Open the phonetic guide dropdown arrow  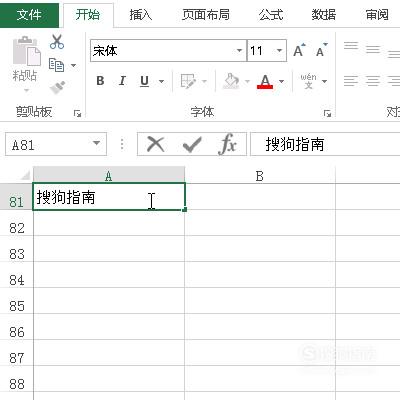[324, 81]
